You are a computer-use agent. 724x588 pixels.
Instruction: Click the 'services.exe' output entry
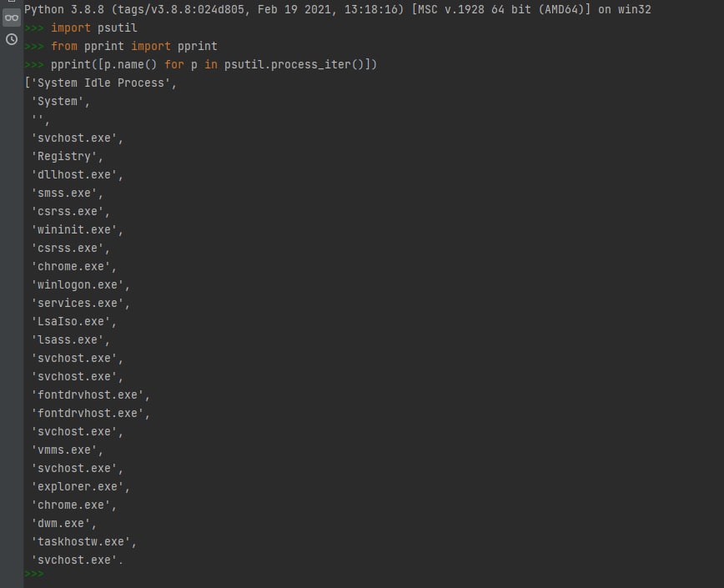pos(80,303)
